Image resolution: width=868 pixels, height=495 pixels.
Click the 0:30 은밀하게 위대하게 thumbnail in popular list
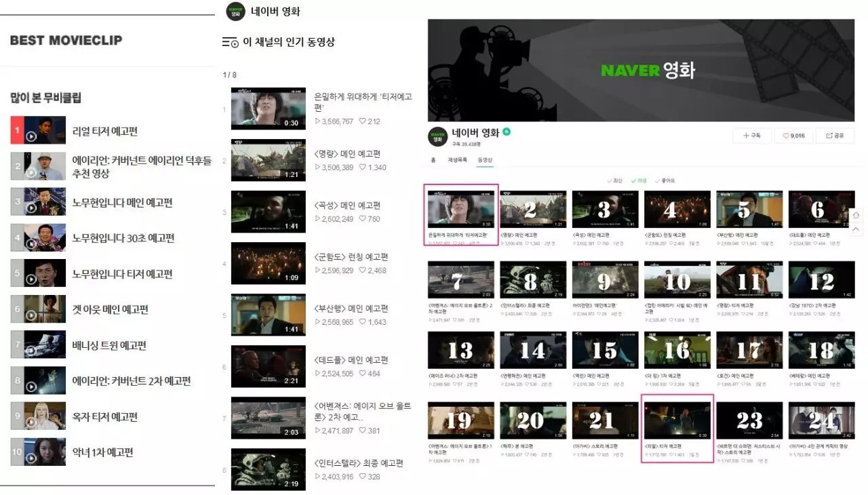pyautogui.click(x=268, y=108)
